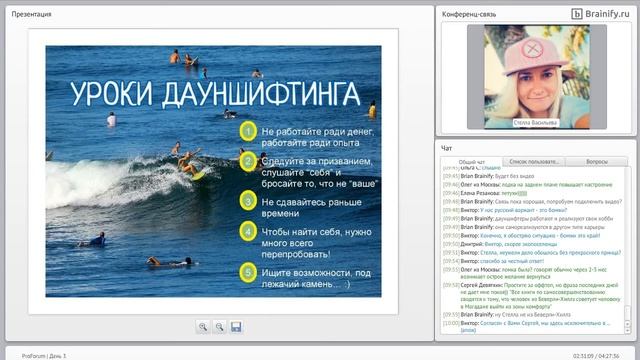640x360 pixels.
Task: Click the Уроки дауншифтинга slide image
Action: 213,171
